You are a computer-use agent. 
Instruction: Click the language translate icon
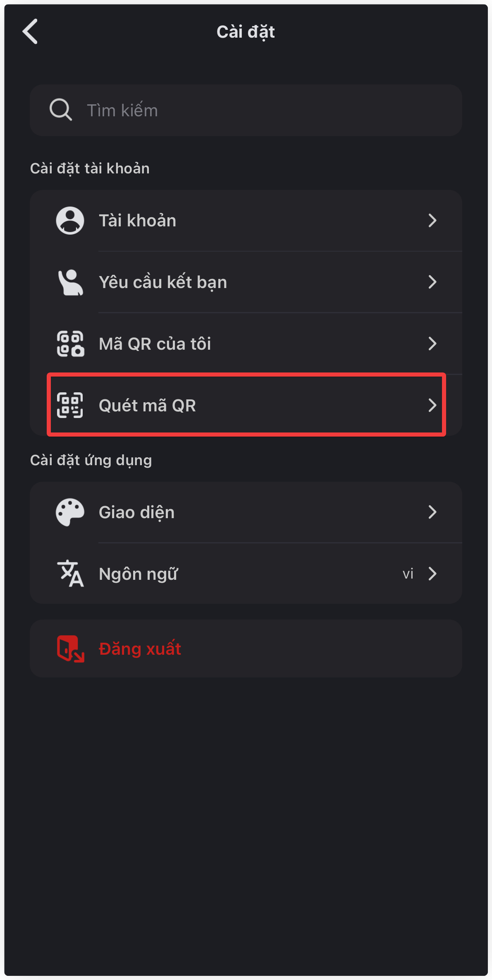pos(70,574)
